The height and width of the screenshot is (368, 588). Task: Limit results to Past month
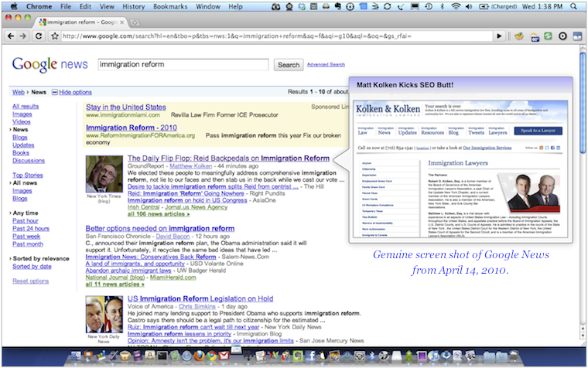pyautogui.click(x=28, y=244)
